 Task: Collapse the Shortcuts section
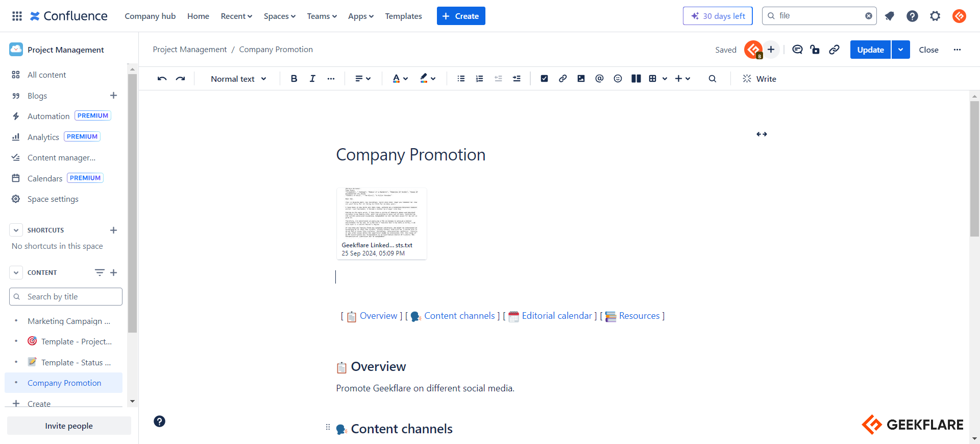click(16, 230)
